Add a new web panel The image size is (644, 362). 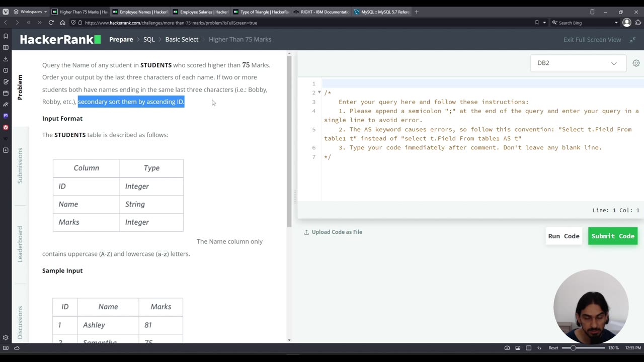pyautogui.click(x=6, y=150)
